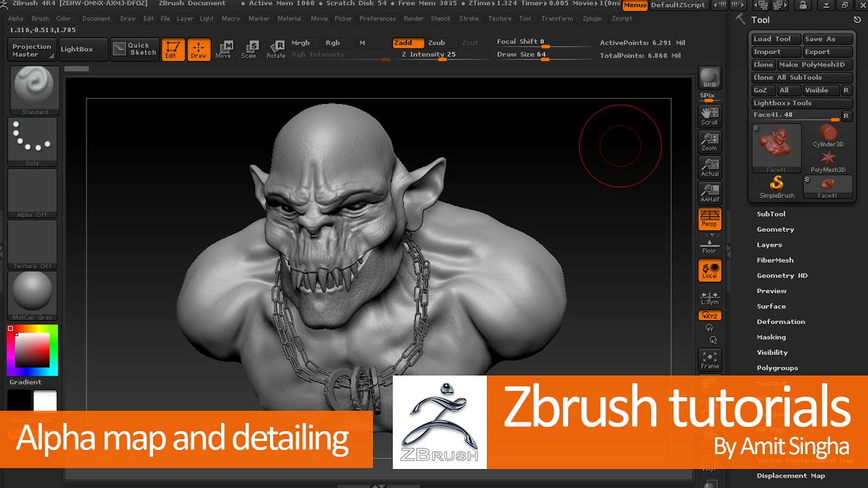Select the SimpleBrush tool
This screenshot has height=488, width=868.
pos(776,187)
